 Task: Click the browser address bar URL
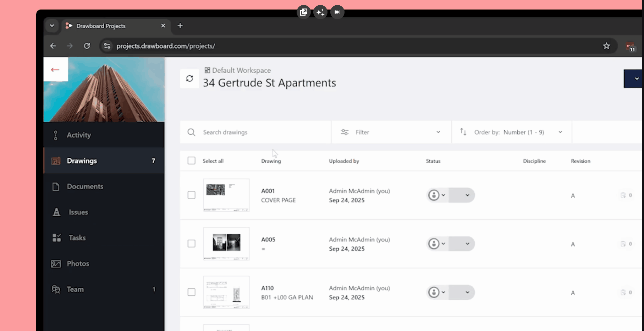click(x=166, y=46)
